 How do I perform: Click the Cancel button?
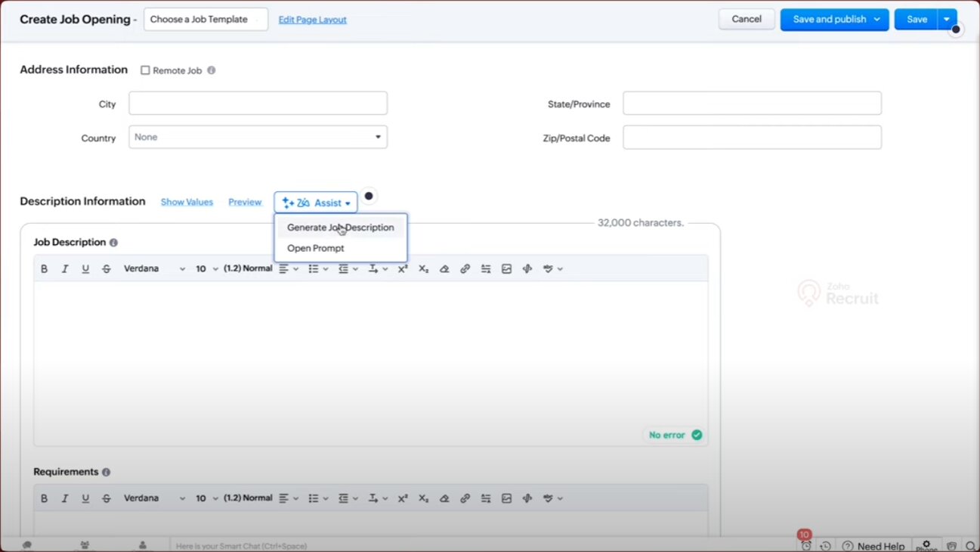[x=746, y=20]
